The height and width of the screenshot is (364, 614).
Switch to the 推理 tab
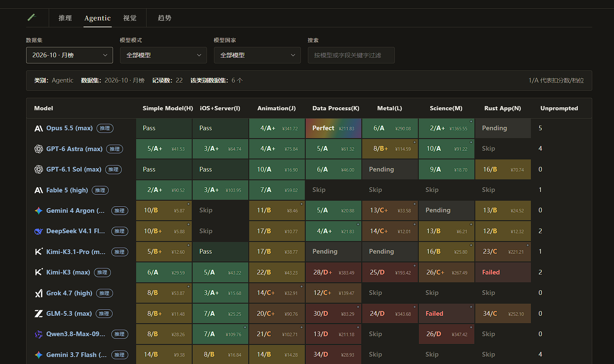(65, 18)
